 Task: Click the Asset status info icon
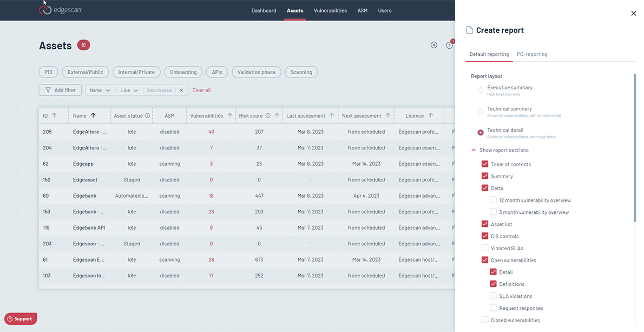pyautogui.click(x=147, y=116)
